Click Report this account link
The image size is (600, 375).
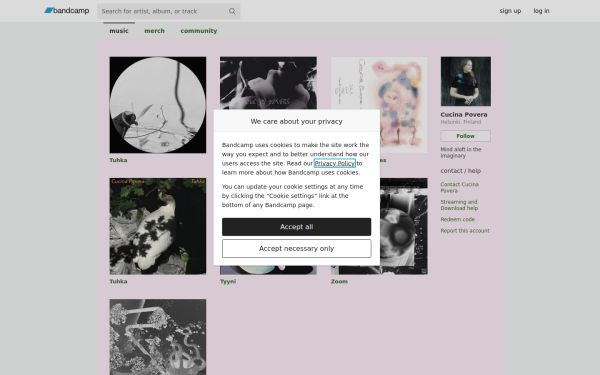(x=465, y=231)
